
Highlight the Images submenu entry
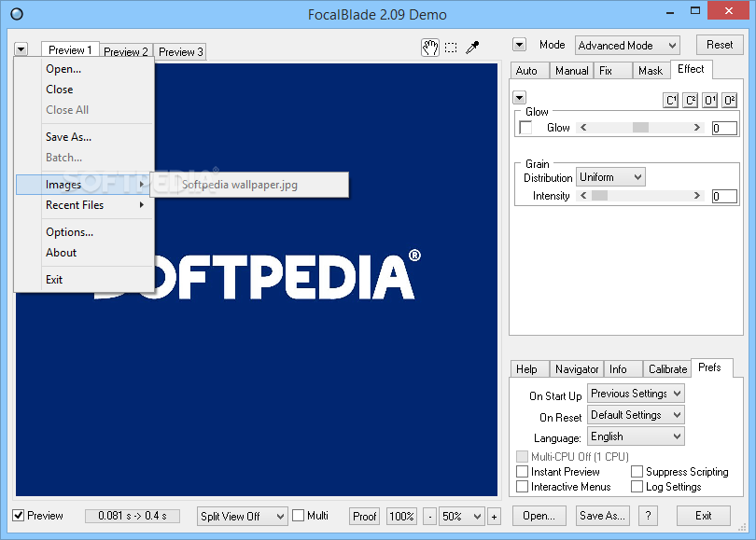click(x=84, y=185)
